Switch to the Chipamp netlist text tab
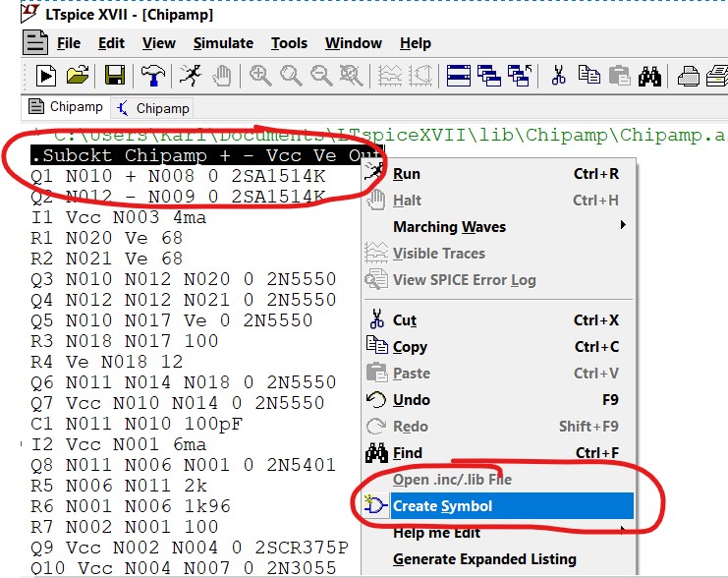The width and height of the screenshot is (728, 578). 66,107
